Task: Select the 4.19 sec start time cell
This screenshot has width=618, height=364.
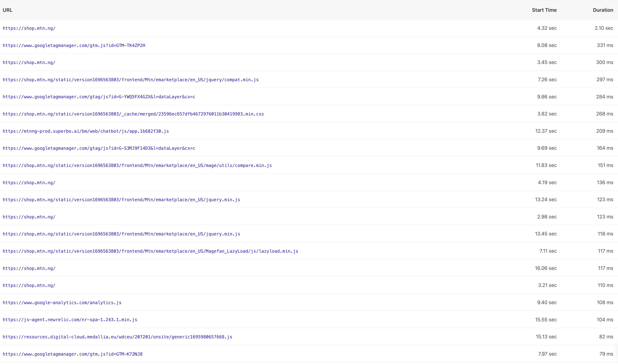Action: [547, 182]
